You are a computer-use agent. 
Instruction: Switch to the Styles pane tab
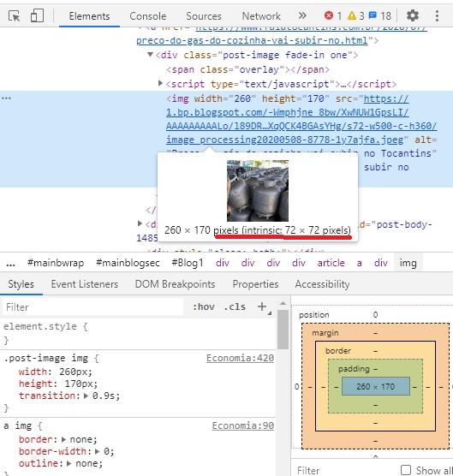click(x=21, y=284)
